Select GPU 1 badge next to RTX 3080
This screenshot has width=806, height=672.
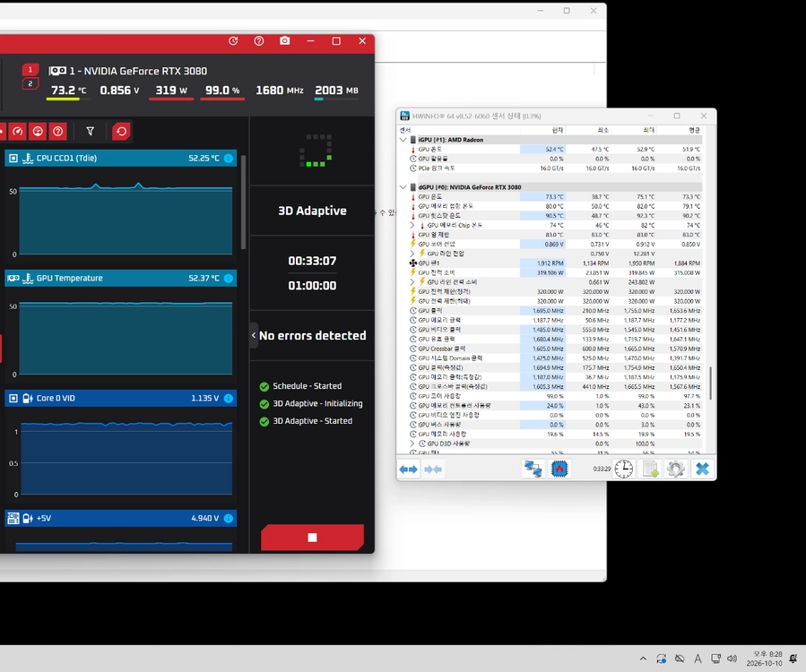point(30,69)
